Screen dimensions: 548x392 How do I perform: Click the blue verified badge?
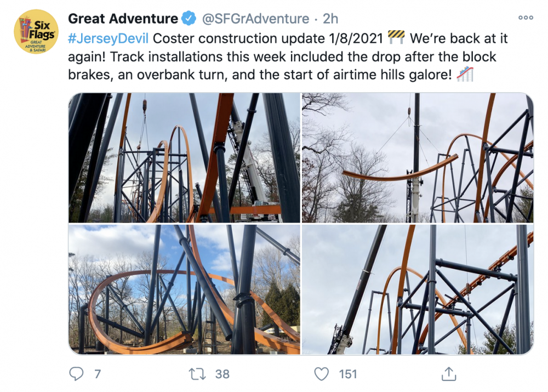[x=189, y=18]
